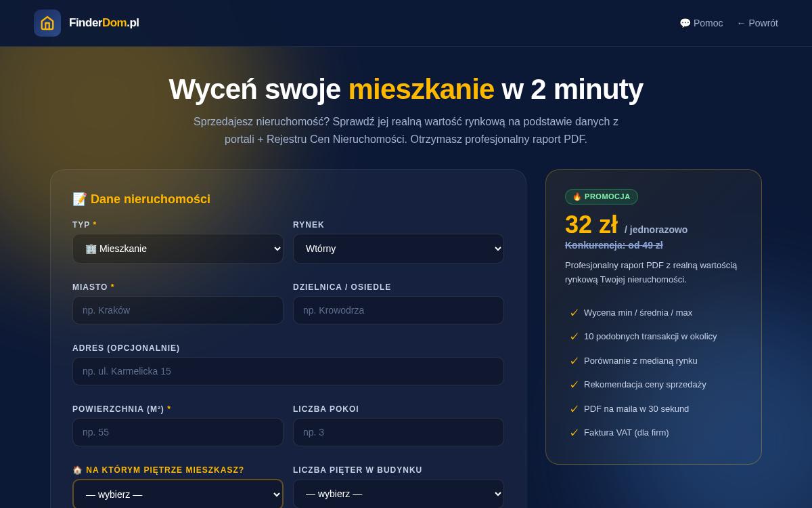
Task: Click 'PDF na maila w 30 sekund' item
Action: click(x=637, y=409)
